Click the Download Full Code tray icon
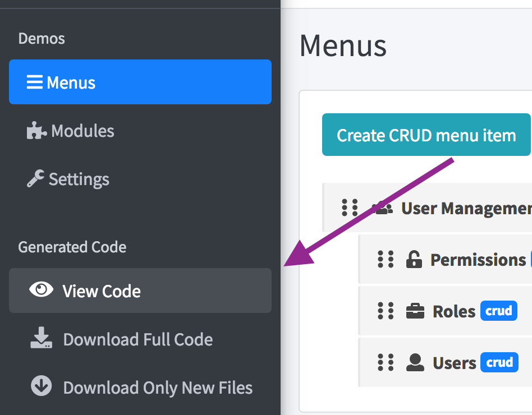The height and width of the screenshot is (415, 532). (41, 339)
